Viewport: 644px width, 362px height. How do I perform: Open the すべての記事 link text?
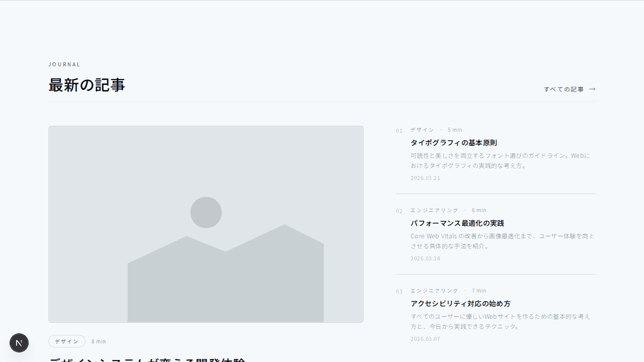click(x=563, y=89)
